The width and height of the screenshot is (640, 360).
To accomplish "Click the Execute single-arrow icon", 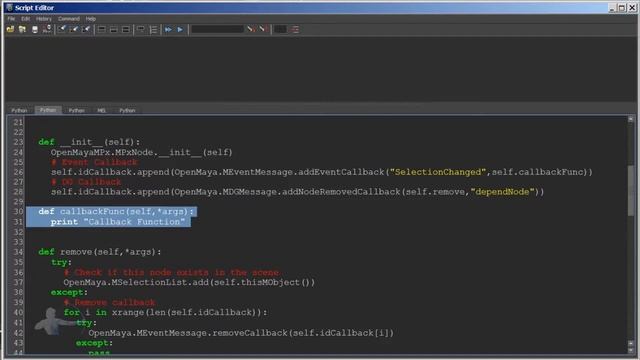I will pos(180,29).
